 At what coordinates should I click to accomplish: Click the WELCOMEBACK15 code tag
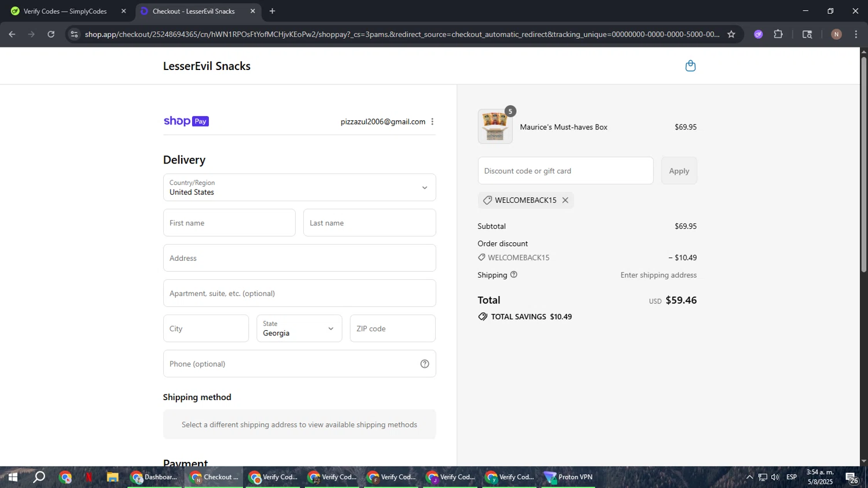(525, 200)
